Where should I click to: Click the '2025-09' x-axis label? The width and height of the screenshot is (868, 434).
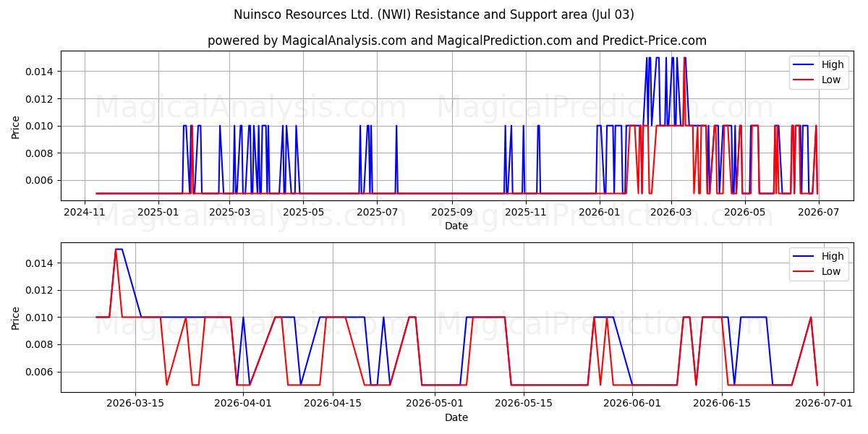click(x=452, y=213)
